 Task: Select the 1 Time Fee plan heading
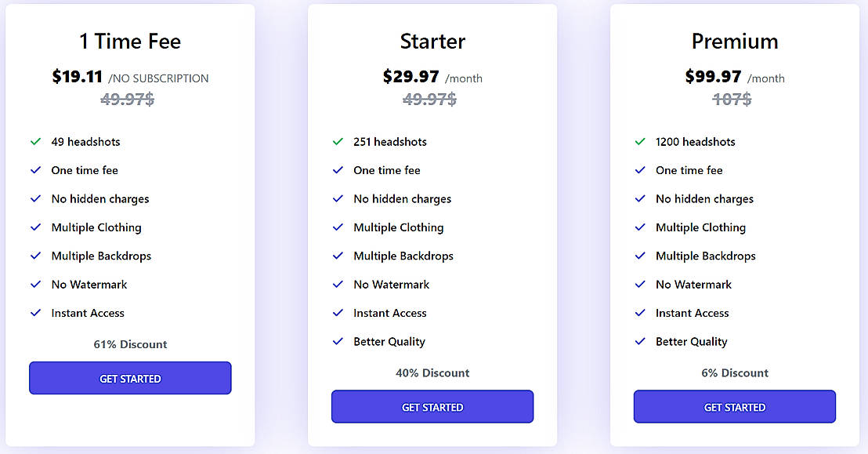[x=130, y=41]
